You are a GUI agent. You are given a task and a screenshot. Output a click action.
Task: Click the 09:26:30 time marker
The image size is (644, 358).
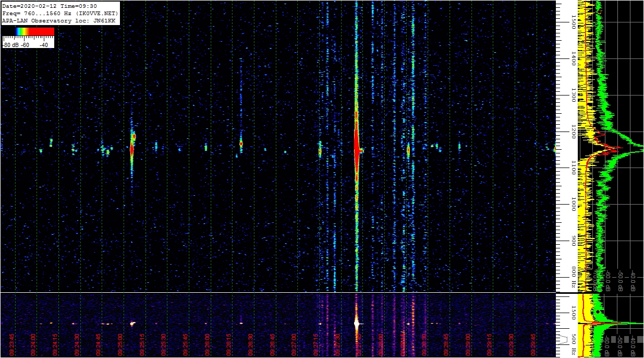coord(251,344)
